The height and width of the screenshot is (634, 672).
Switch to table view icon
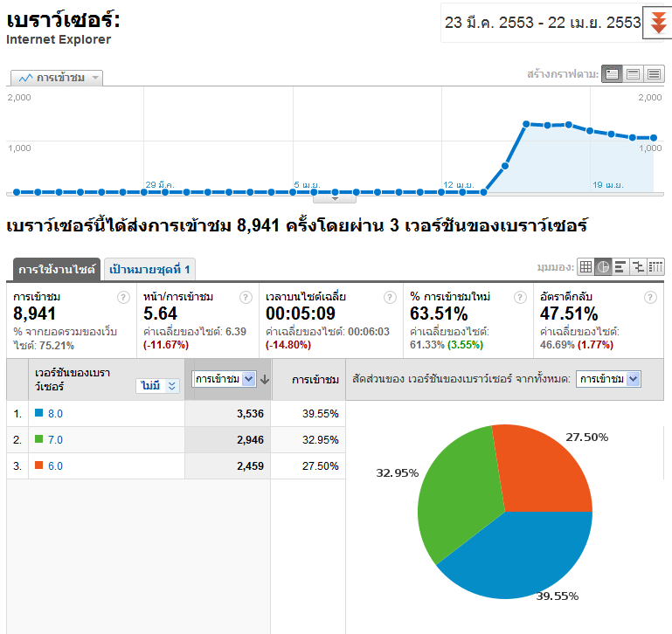[585, 267]
